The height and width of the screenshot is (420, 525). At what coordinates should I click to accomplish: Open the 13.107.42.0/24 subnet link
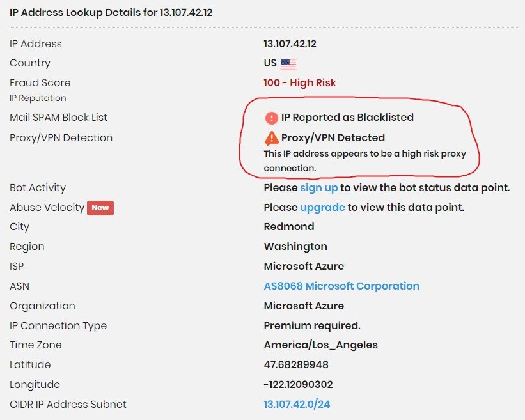[x=297, y=405]
